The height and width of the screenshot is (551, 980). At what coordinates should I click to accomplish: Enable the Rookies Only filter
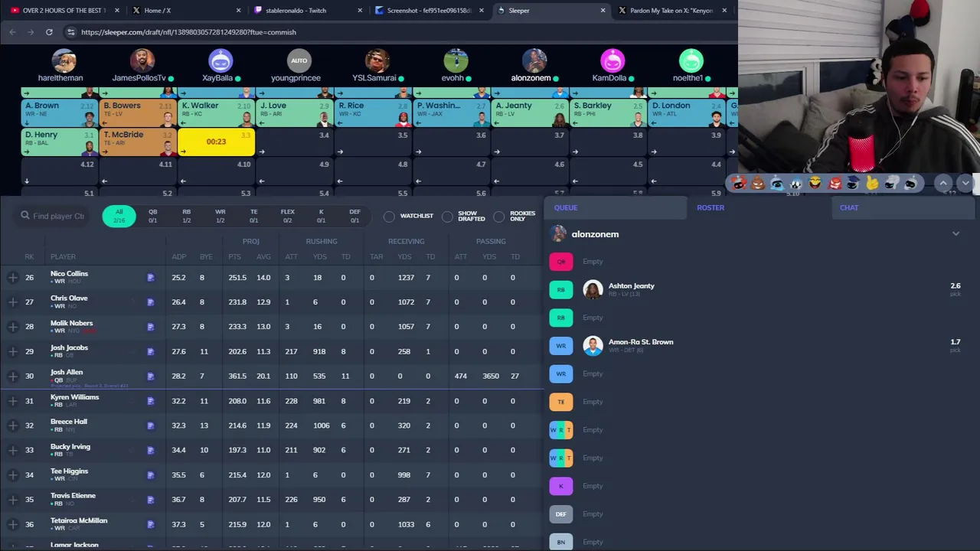pyautogui.click(x=499, y=217)
